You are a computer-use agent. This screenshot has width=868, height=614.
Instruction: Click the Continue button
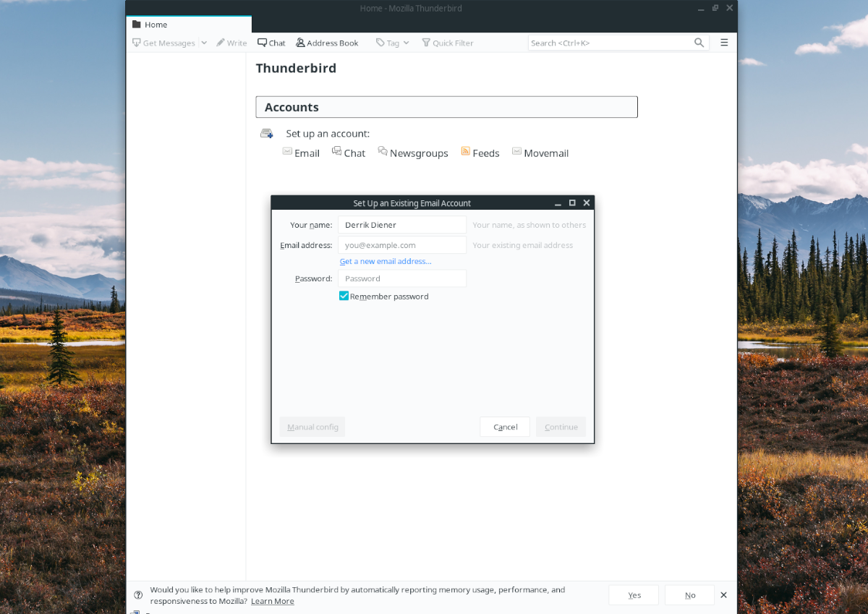561,427
